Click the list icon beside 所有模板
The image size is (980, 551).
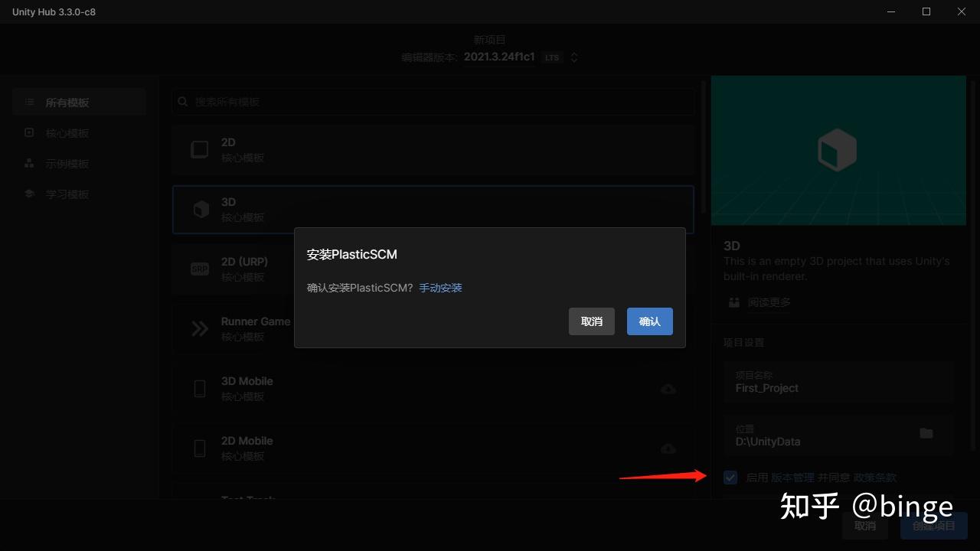29,101
